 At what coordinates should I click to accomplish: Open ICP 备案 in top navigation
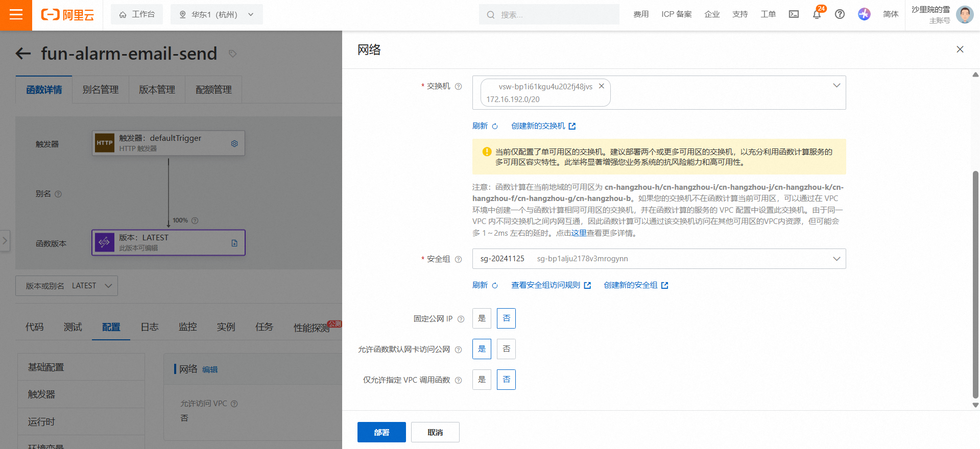677,14
